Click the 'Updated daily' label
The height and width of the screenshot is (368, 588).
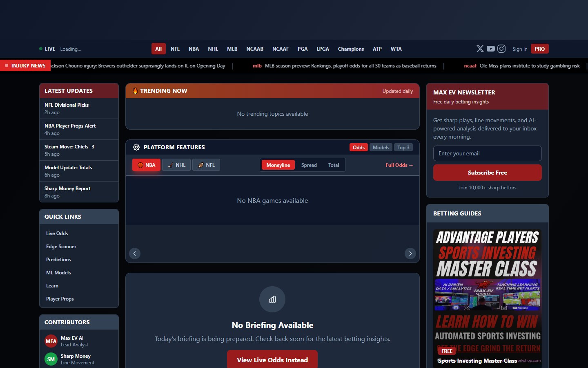point(398,91)
